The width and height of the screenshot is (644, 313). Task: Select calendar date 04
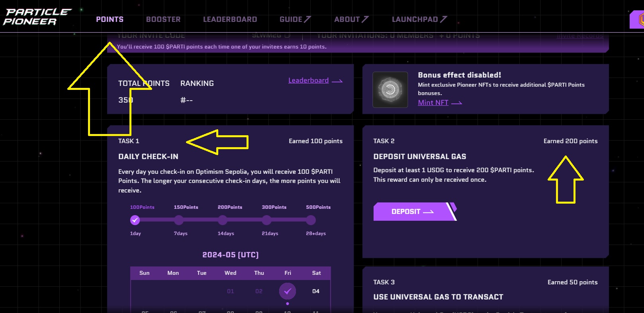pos(316,291)
